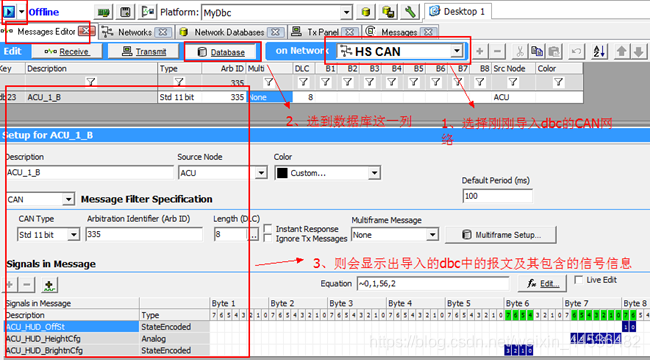Open the Custom color dropdown swatch
Viewport: 650px width, 360px height.
327,173
